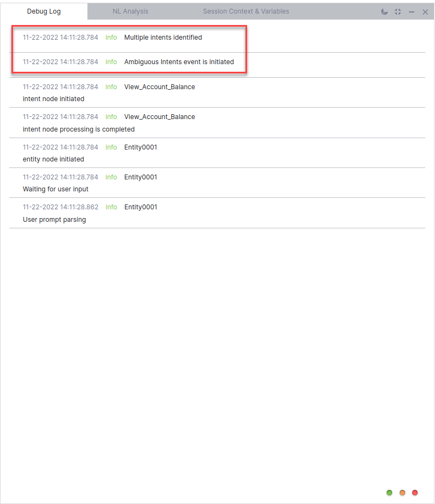Open the NL Analysis tab
Screen dimensions: 435x504
[x=130, y=11]
